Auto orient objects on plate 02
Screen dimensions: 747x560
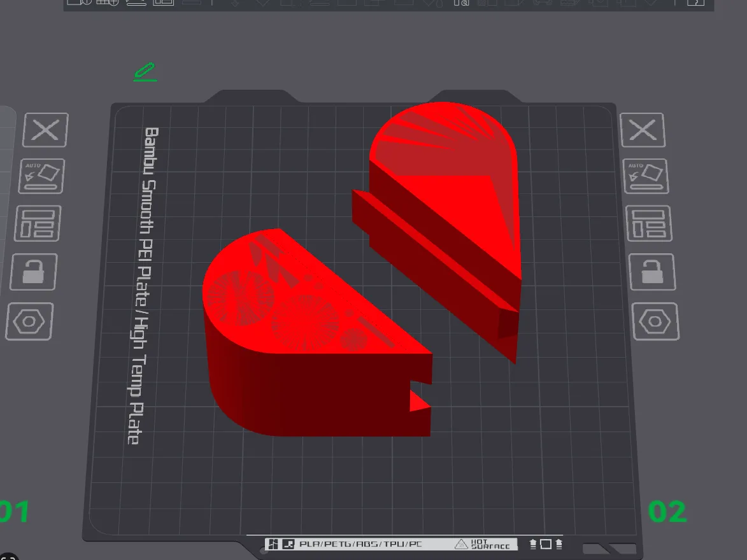click(646, 176)
